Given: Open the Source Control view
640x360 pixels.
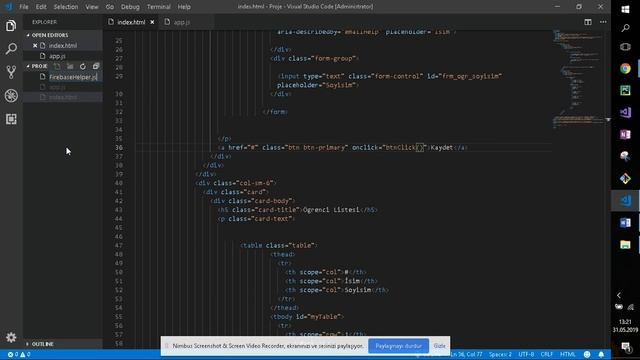Looking at the screenshot, I should pos(11,72).
